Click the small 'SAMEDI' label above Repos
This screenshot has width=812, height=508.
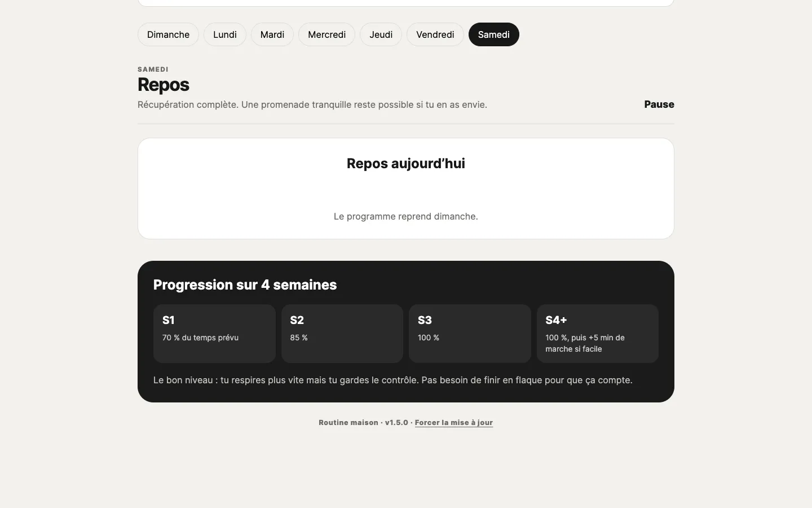click(x=153, y=69)
